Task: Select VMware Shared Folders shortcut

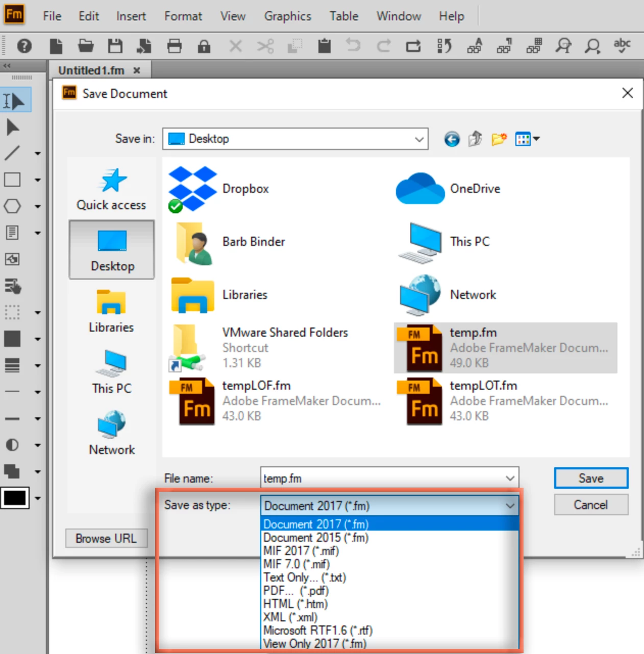Action: (259, 348)
